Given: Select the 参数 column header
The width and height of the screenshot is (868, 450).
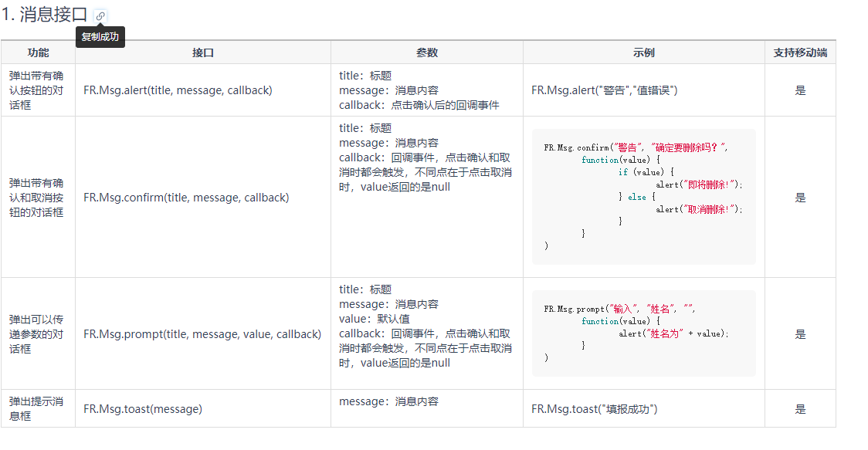Looking at the screenshot, I should point(427,52).
